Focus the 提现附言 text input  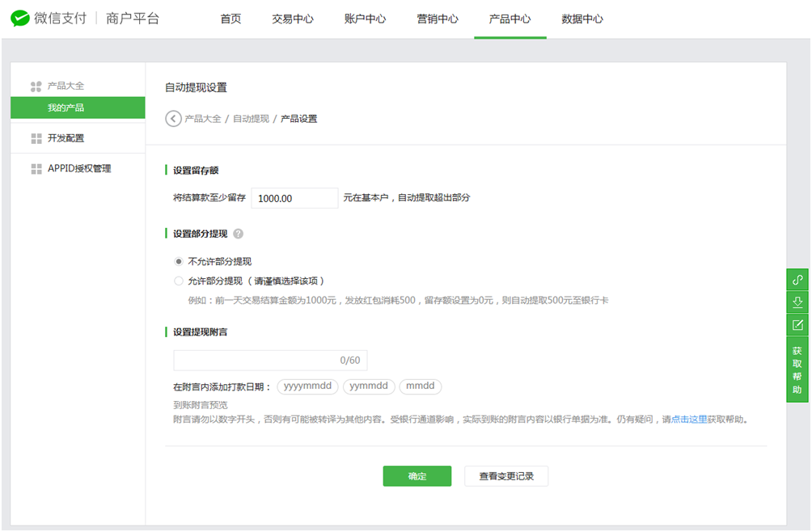[270, 360]
